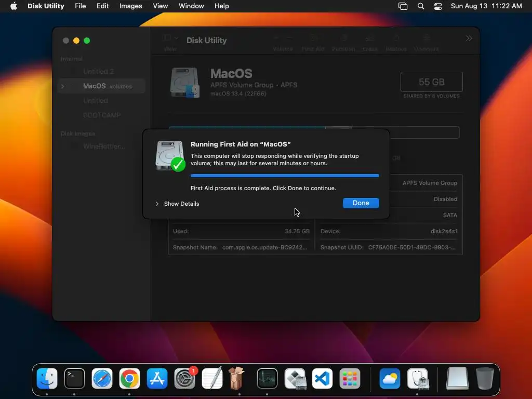Select Untitled 2 in the sidebar

98,71
